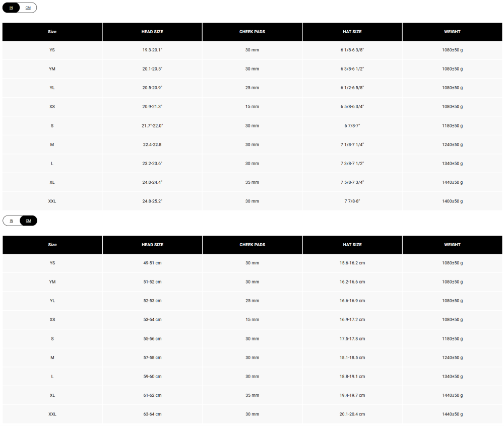Viewport: 504px width, 426px height.
Task: Click the 1400±50 g weight cell
Action: (x=452, y=201)
